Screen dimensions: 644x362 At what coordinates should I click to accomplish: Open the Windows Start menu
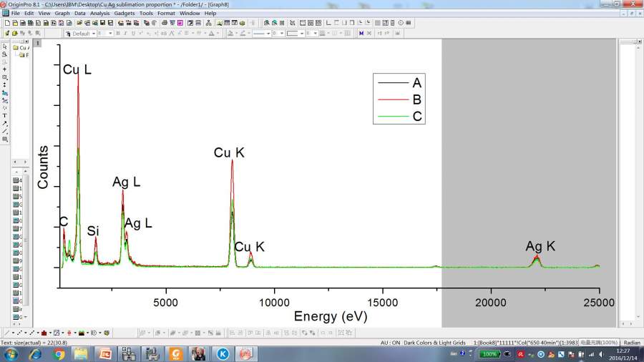(x=11, y=354)
